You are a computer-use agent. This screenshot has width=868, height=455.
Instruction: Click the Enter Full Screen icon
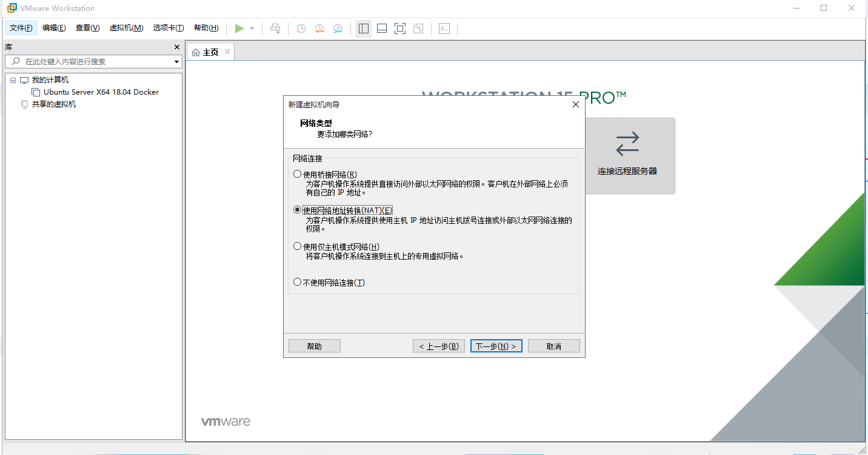(x=400, y=29)
